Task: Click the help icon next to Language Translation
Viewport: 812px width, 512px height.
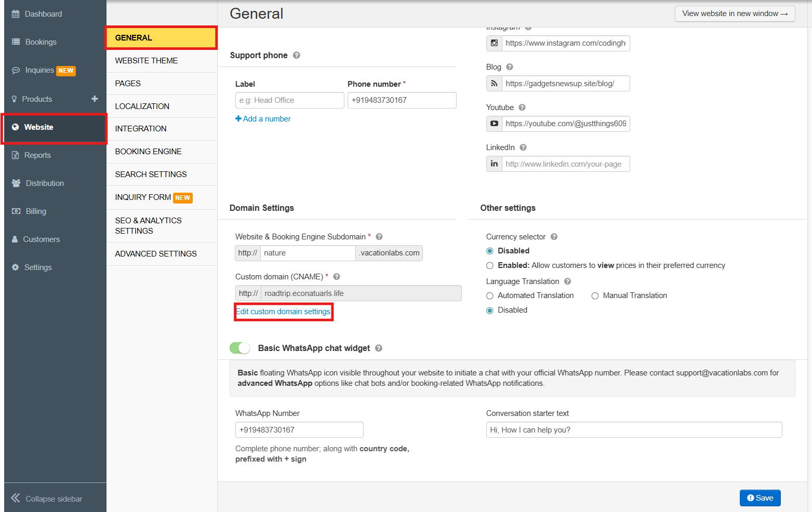Action: click(x=567, y=281)
